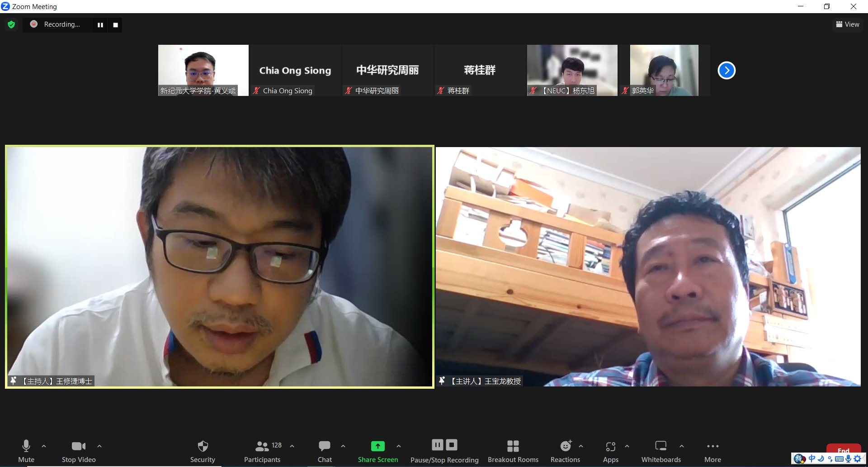Mute the microphone

tap(26, 451)
